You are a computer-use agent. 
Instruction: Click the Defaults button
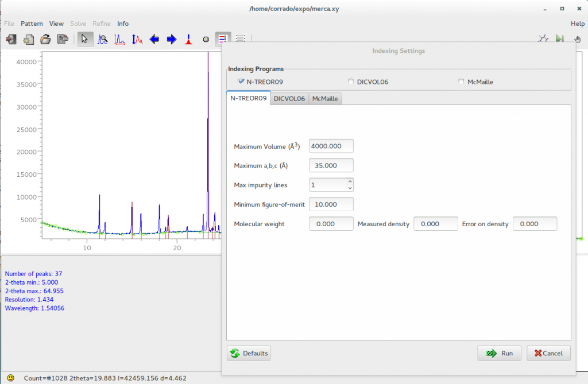[x=249, y=353]
